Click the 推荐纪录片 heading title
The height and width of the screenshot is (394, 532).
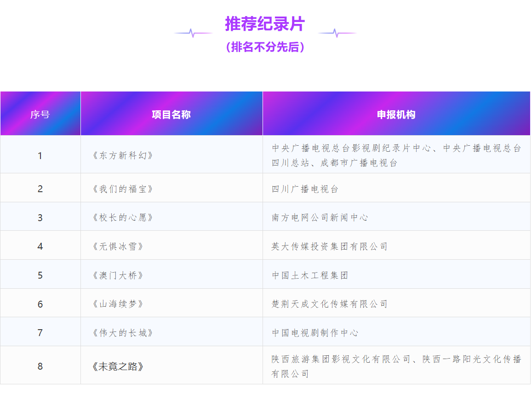pyautogui.click(x=265, y=24)
